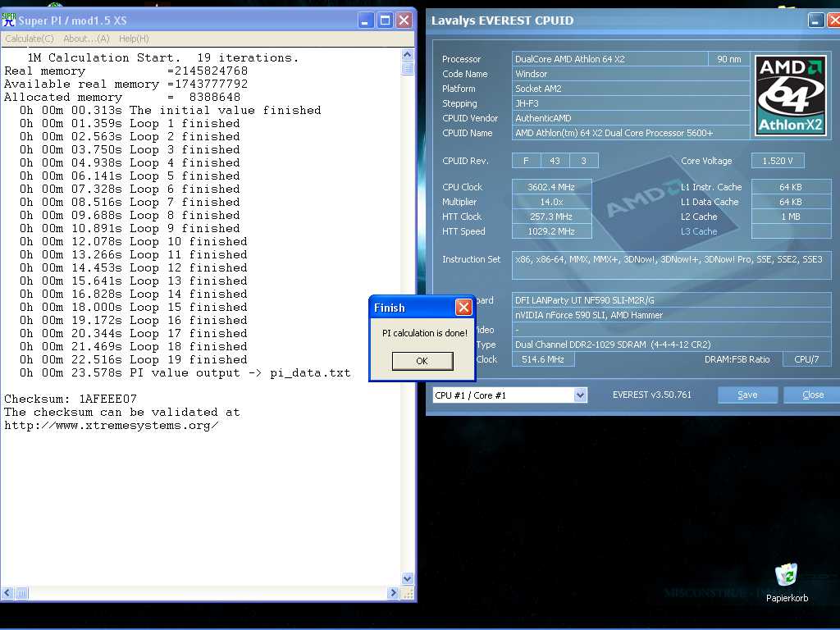Click the CPUID Name field with 5600+
The height and width of the screenshot is (630, 840).
click(x=631, y=133)
